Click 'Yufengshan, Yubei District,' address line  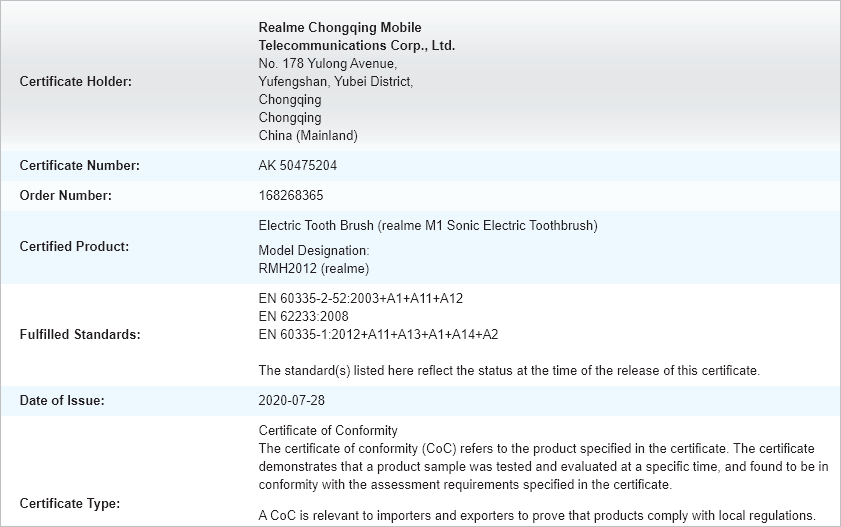336,81
